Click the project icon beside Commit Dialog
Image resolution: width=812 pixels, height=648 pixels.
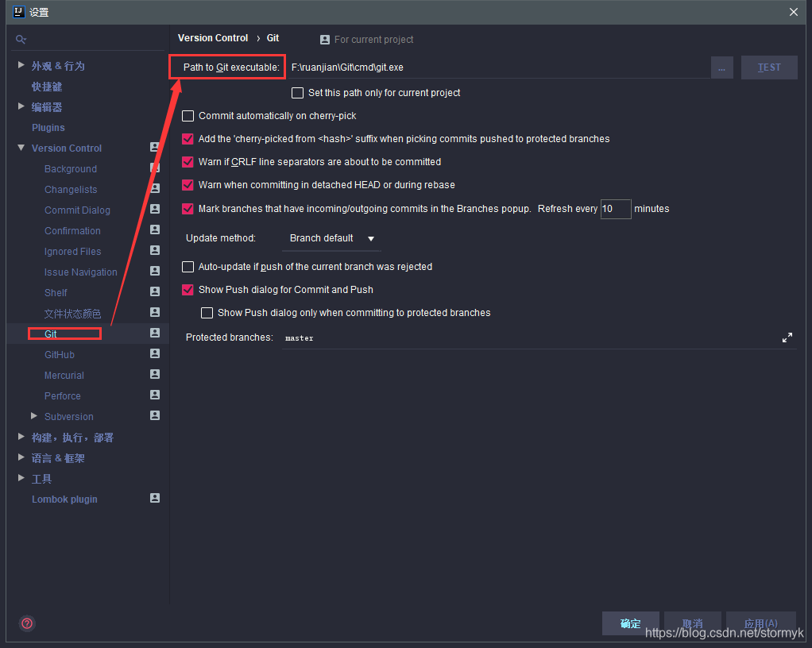pos(154,209)
